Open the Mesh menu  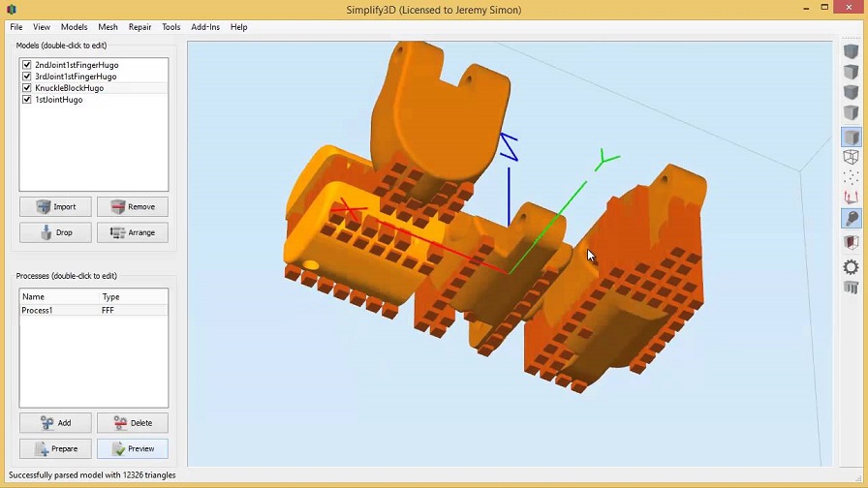coord(108,27)
